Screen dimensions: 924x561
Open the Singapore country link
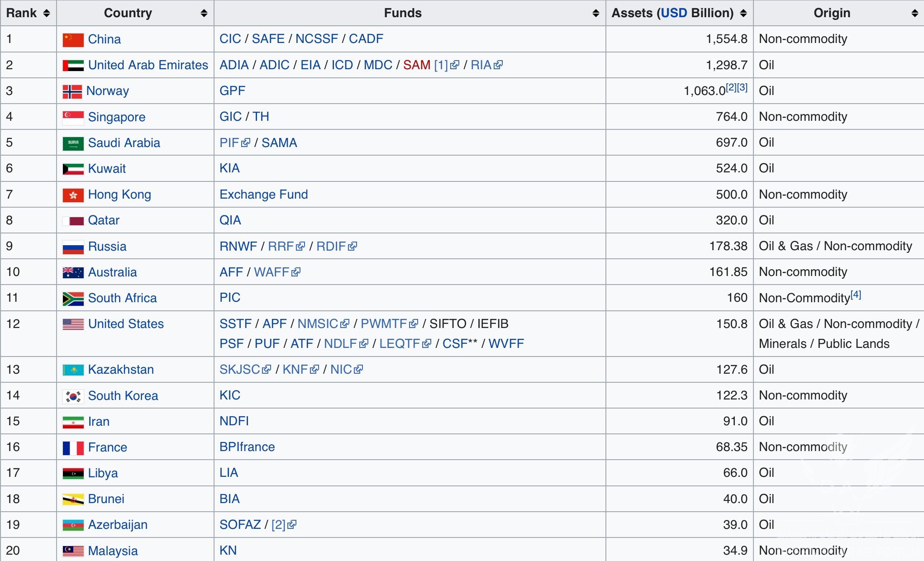[117, 117]
